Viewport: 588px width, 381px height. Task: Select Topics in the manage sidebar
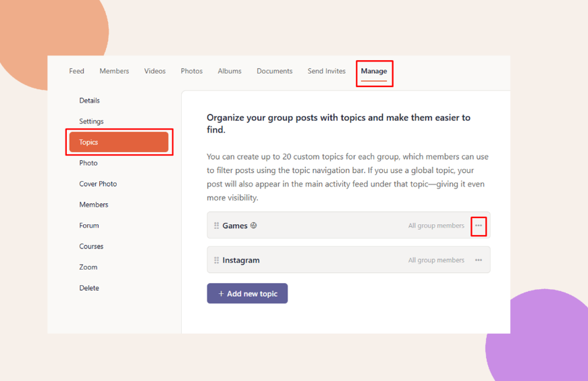tap(119, 142)
